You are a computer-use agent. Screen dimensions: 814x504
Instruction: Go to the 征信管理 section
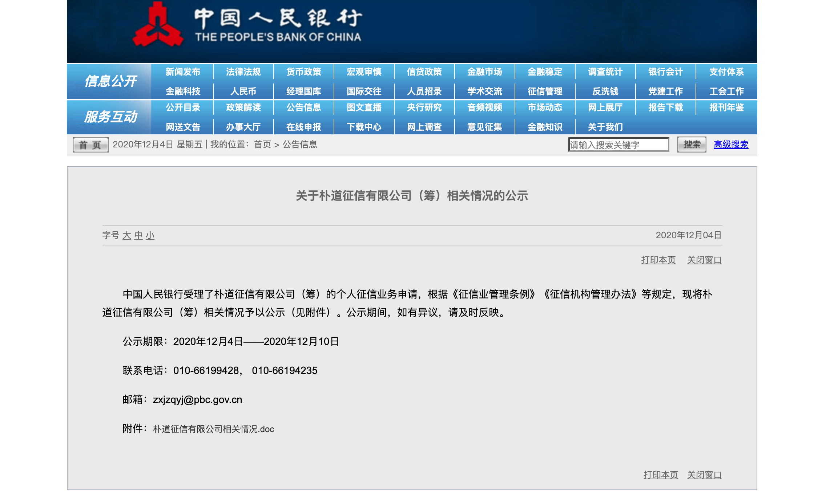tap(545, 91)
